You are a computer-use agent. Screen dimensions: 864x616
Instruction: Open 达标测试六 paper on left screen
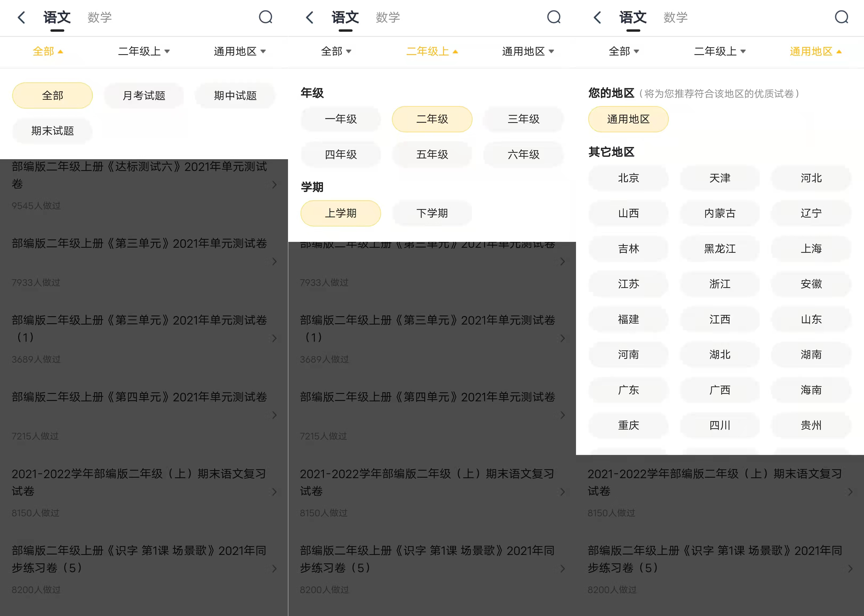[x=144, y=186]
